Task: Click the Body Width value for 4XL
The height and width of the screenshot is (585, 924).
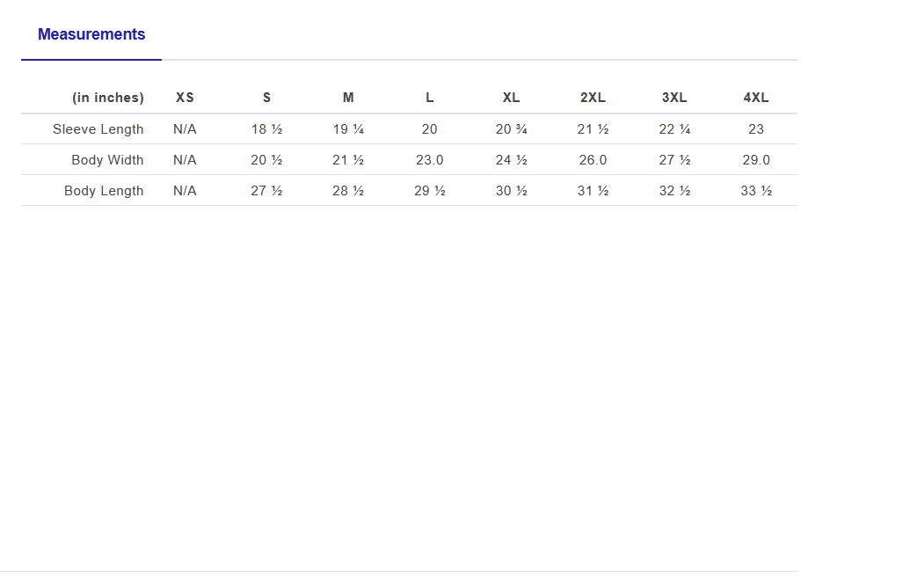Action: click(756, 160)
